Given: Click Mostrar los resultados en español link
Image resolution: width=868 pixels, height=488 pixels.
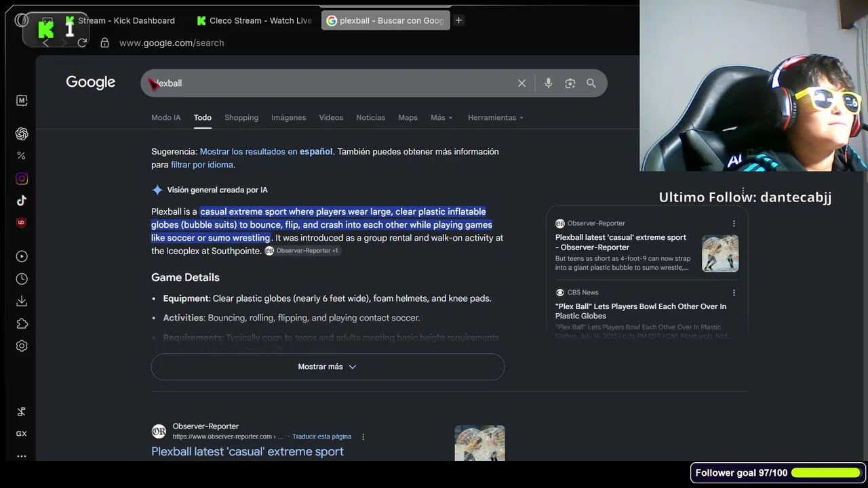Looking at the screenshot, I should (x=267, y=152).
